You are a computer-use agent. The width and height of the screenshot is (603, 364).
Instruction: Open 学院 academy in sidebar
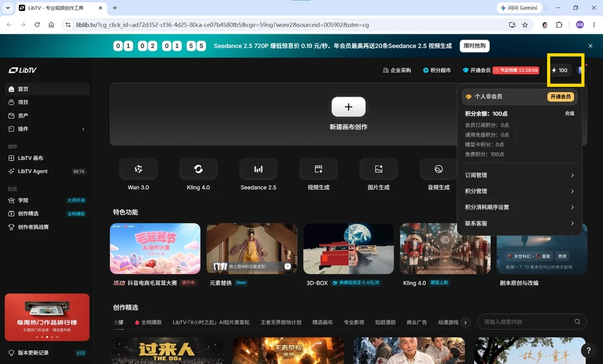pyautogui.click(x=47, y=200)
